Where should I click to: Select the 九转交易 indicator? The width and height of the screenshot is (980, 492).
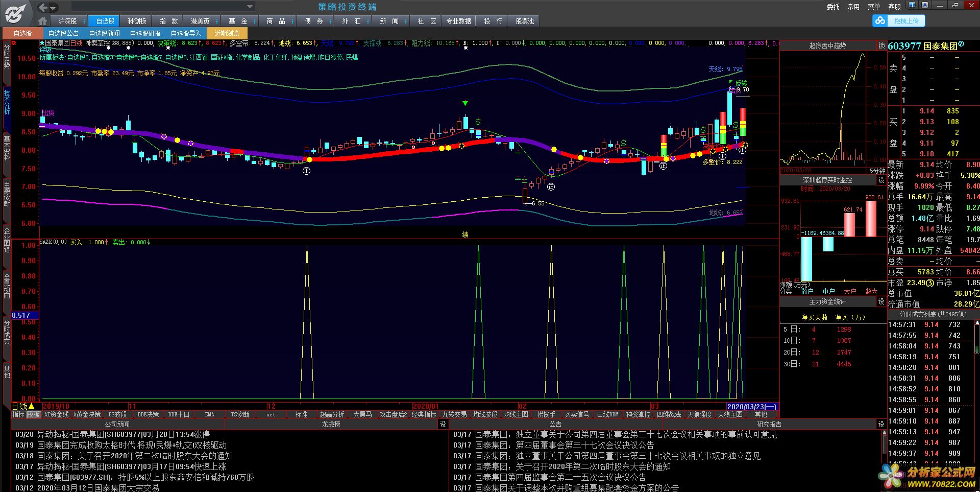tap(454, 414)
